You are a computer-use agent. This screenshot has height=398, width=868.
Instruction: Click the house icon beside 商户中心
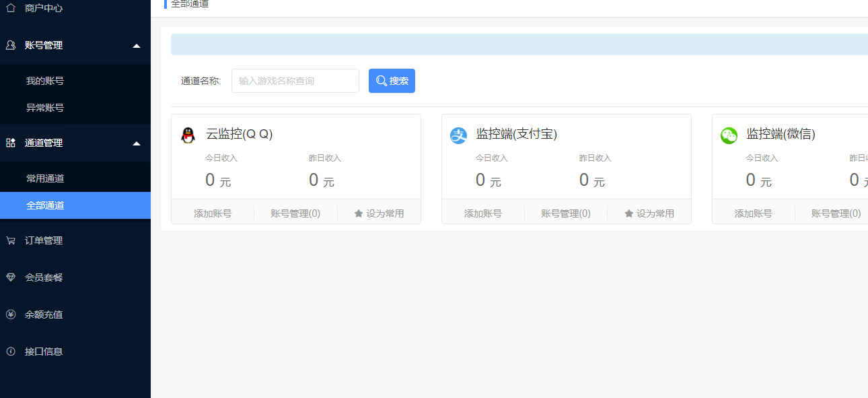(11, 8)
